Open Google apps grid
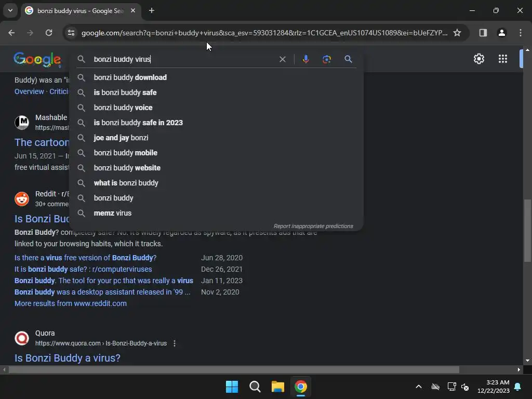The image size is (532, 399). [x=503, y=59]
